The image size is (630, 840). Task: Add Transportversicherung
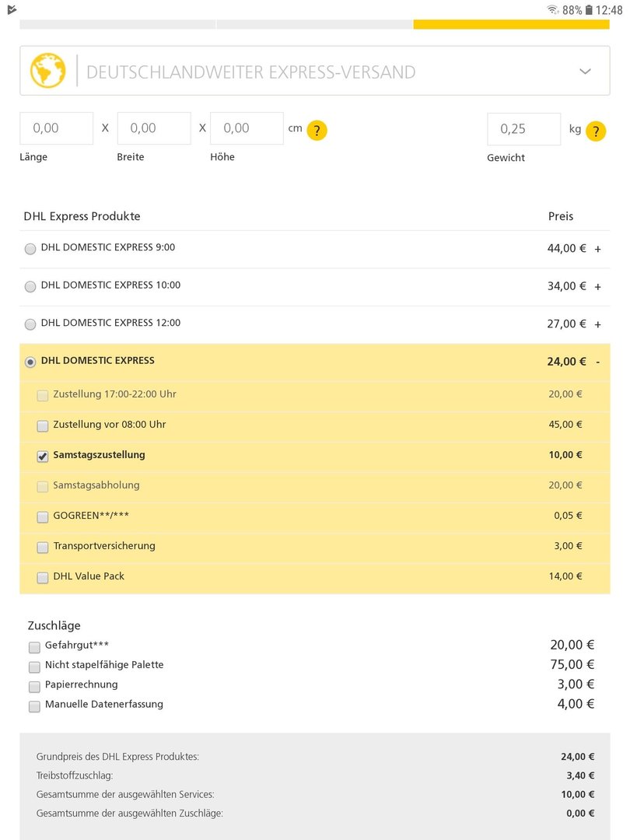click(42, 547)
